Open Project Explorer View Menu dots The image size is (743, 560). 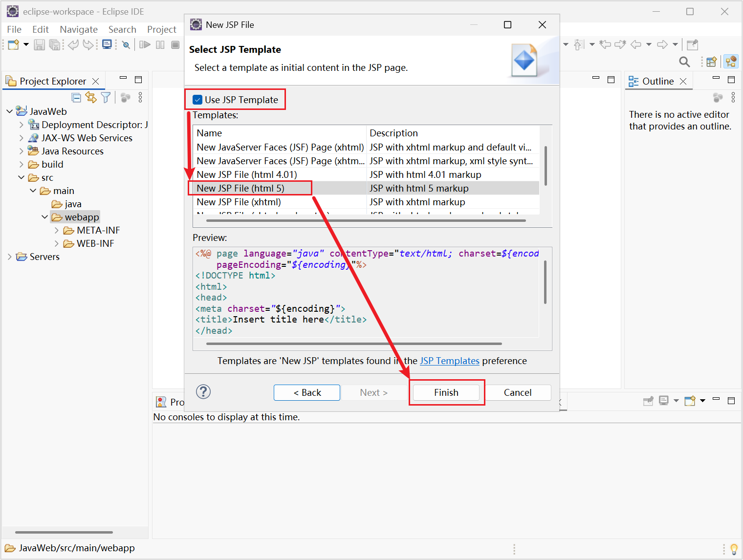[x=140, y=97]
